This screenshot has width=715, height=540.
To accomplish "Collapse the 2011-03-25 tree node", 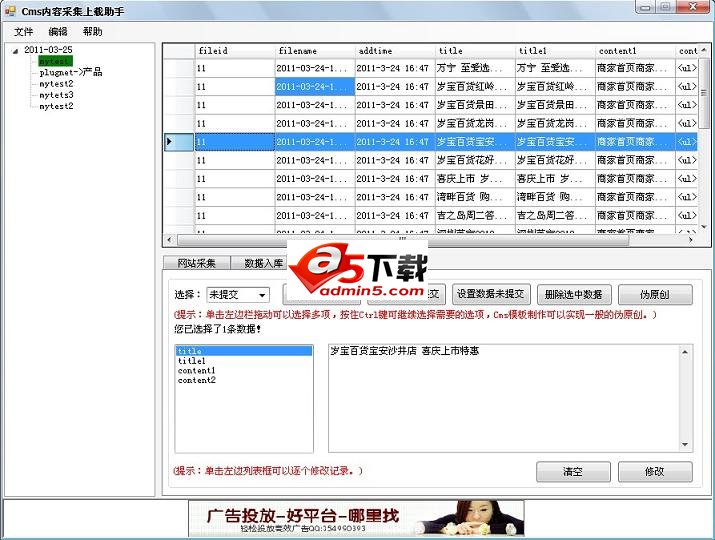I will pos(16,51).
